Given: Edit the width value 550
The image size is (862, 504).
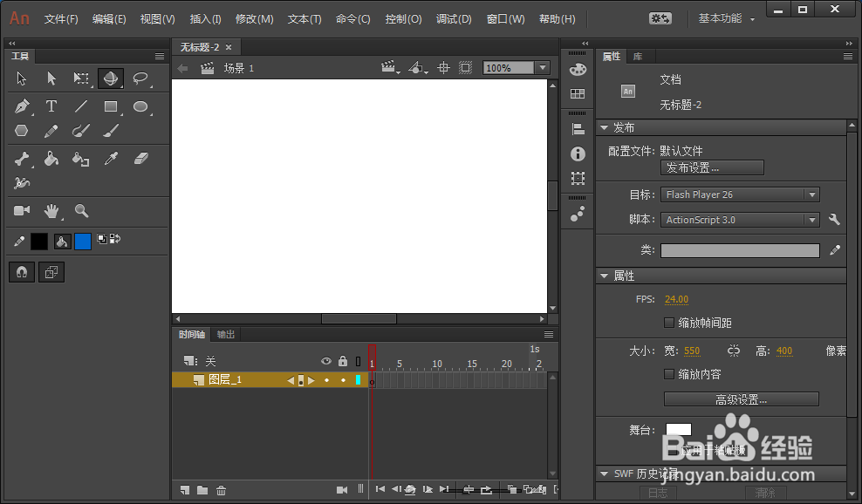Looking at the screenshot, I should (x=692, y=351).
